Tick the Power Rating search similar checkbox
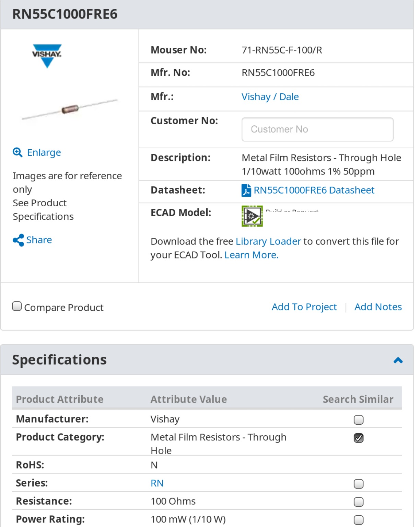The width and height of the screenshot is (420, 527). point(359,520)
